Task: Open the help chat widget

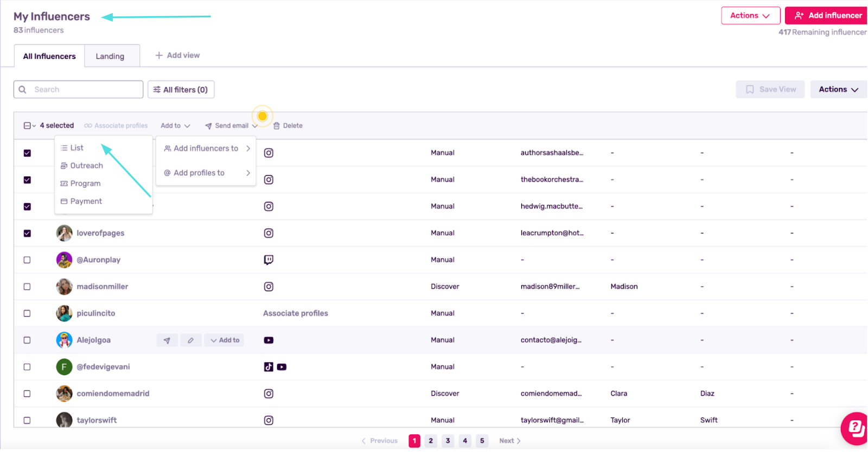Action: click(856, 428)
